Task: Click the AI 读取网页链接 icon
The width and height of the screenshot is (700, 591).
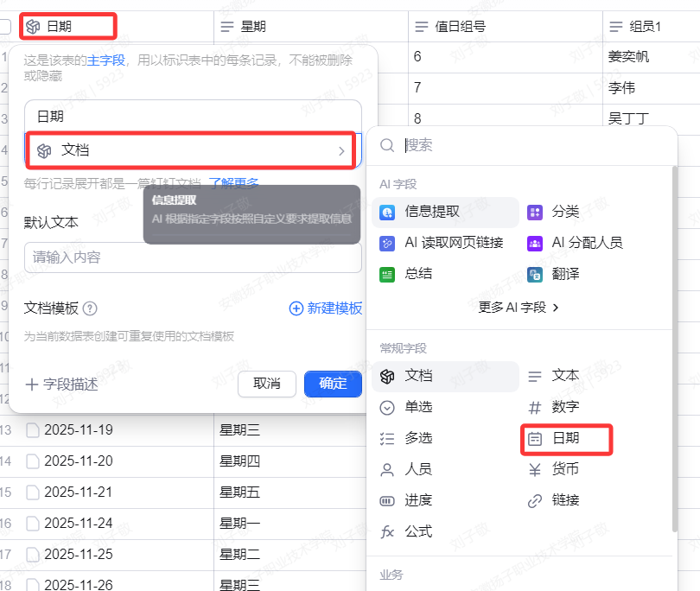Action: click(387, 244)
